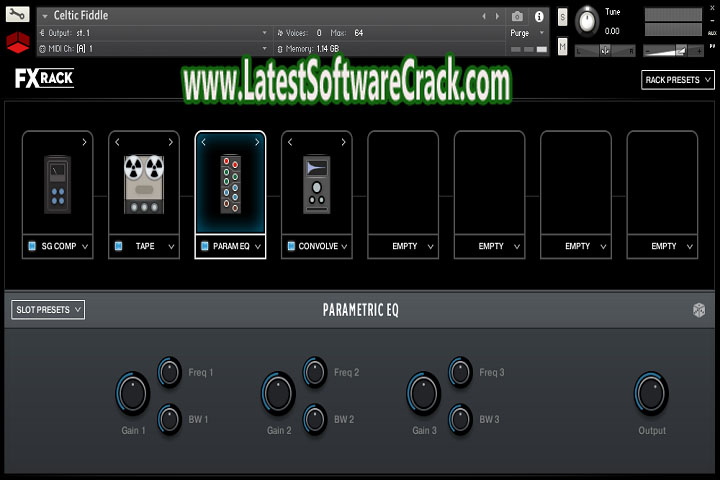This screenshot has height=480, width=720.
Task: Open Tape effect selector arrow
Action: tap(171, 247)
